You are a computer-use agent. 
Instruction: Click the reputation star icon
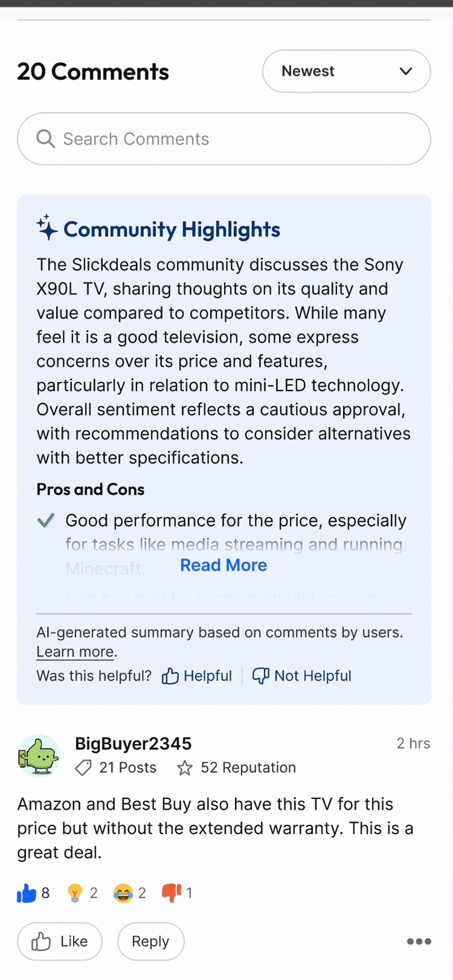pyautogui.click(x=185, y=768)
